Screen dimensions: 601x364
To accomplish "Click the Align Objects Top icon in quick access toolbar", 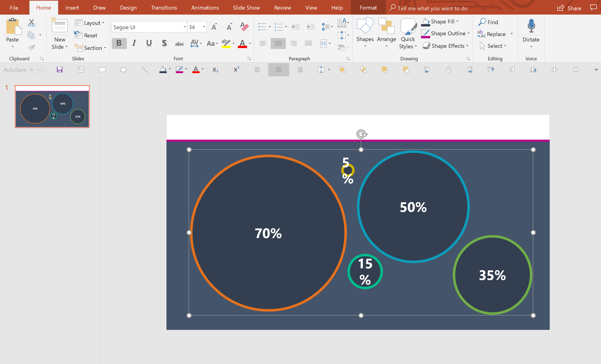I will [491, 70].
